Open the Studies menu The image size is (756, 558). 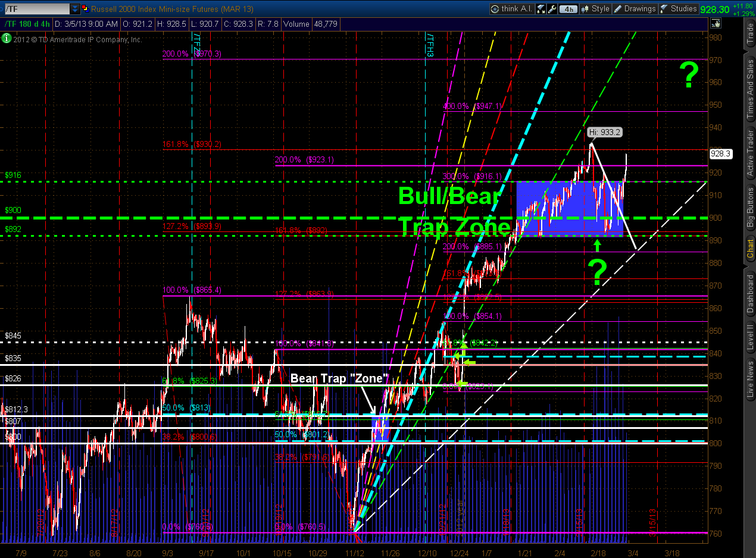(x=679, y=9)
